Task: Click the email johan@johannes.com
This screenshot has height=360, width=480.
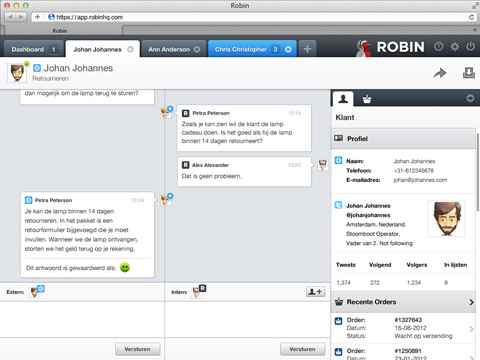Action: click(420, 180)
